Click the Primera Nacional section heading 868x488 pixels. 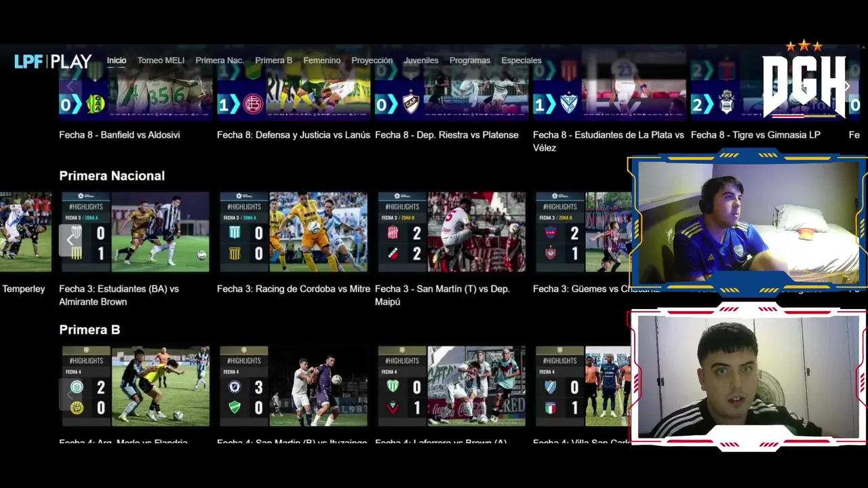[x=112, y=176]
